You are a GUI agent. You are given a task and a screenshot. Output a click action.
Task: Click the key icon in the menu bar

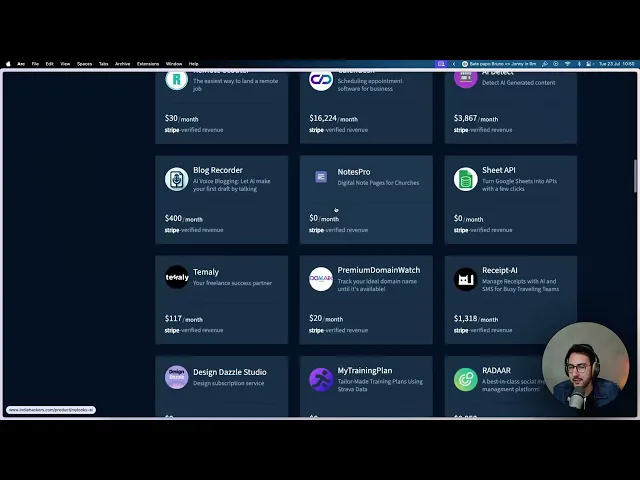(545, 64)
